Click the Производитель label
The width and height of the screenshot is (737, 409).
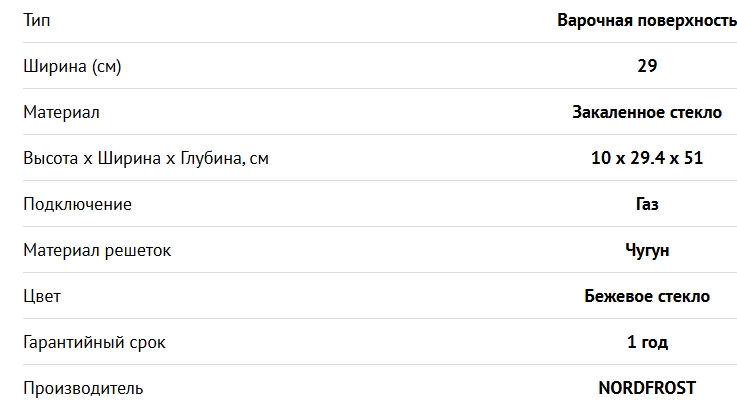(x=83, y=388)
